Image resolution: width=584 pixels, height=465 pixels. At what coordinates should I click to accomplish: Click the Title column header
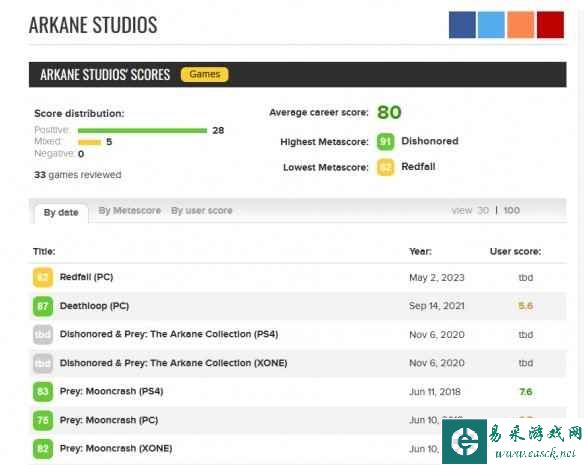[x=44, y=252]
